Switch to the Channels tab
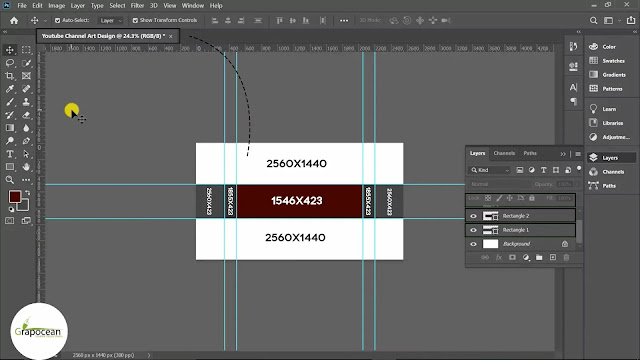 [504, 153]
